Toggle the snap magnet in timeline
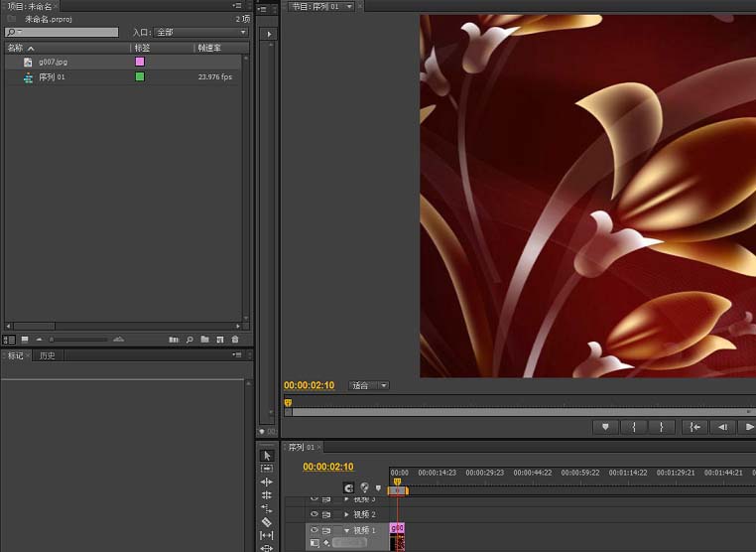 (x=348, y=487)
